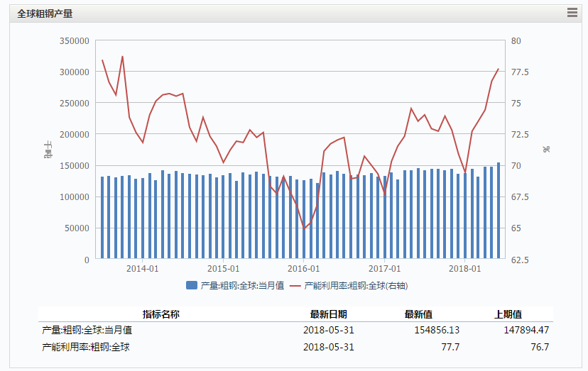Screen dimensions: 588x371
Task: Click the 154856.13 latest value cell
Action: [x=432, y=330]
